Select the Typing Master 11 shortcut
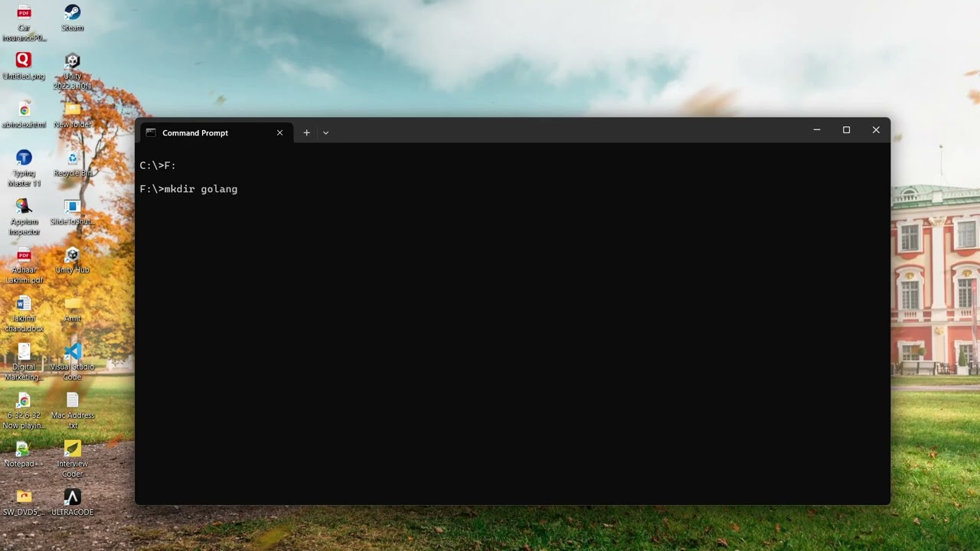 click(x=24, y=158)
